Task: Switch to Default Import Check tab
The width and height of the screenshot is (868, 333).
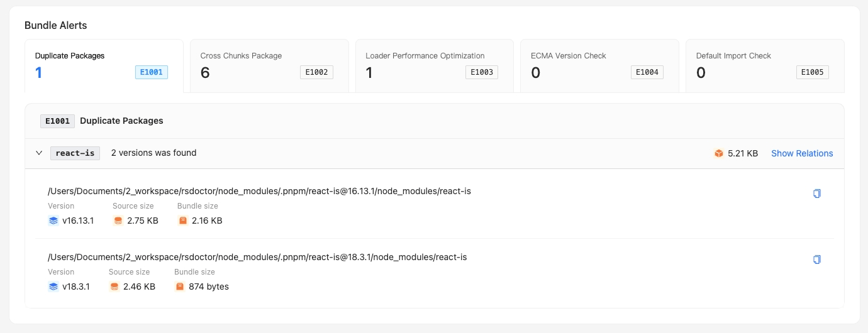Action: pyautogui.click(x=765, y=66)
